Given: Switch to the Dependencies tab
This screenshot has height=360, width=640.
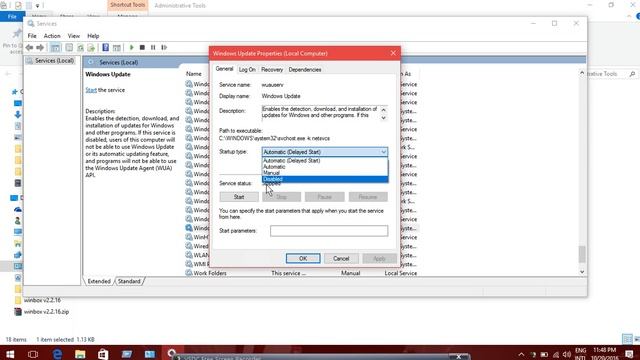Looking at the screenshot, I should click(x=304, y=70).
